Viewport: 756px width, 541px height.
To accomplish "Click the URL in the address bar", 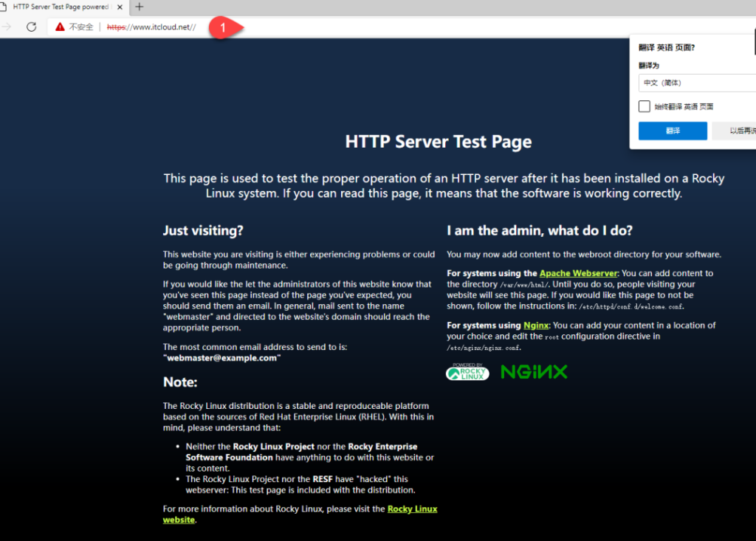I will (151, 27).
